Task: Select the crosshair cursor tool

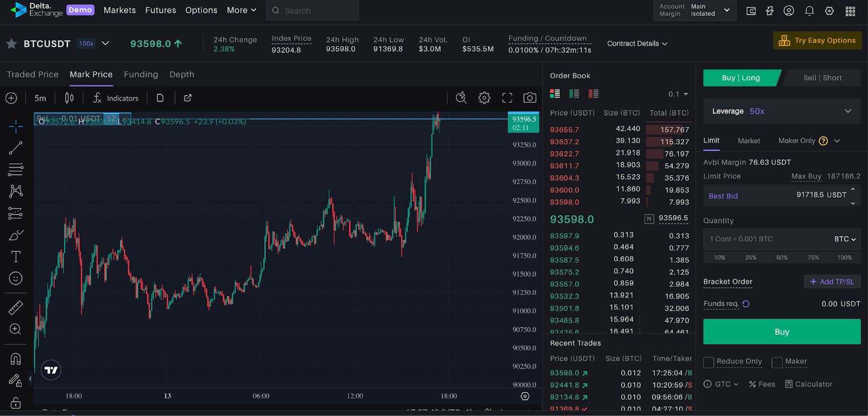Action: point(16,126)
